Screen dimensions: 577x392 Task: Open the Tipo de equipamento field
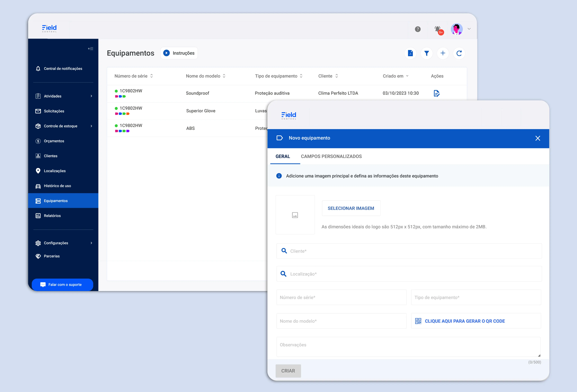(x=476, y=298)
